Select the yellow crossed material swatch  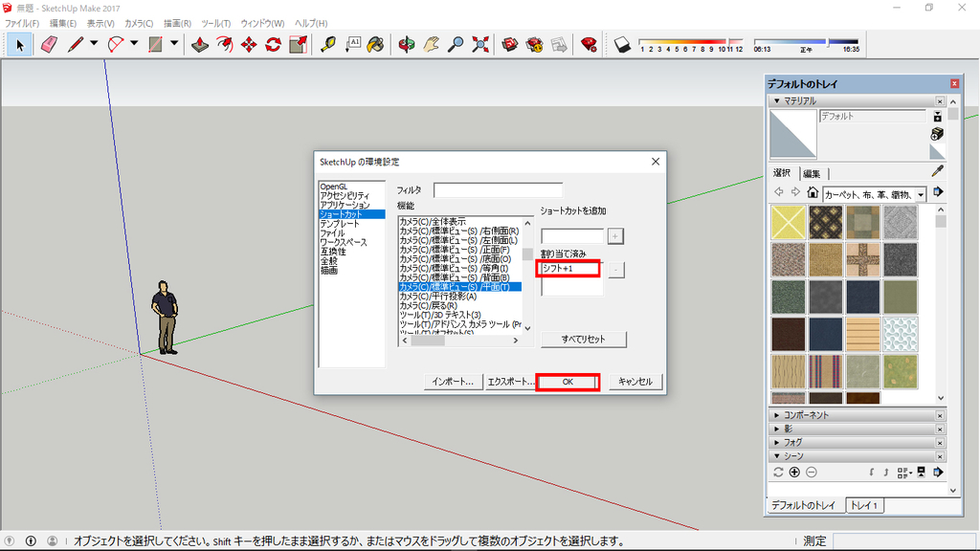click(x=789, y=222)
